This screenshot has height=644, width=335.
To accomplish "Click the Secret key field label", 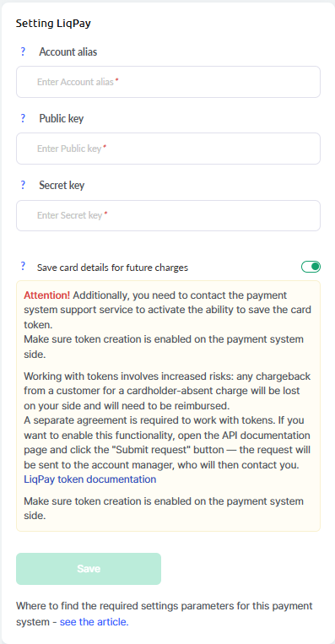I will click(x=62, y=185).
